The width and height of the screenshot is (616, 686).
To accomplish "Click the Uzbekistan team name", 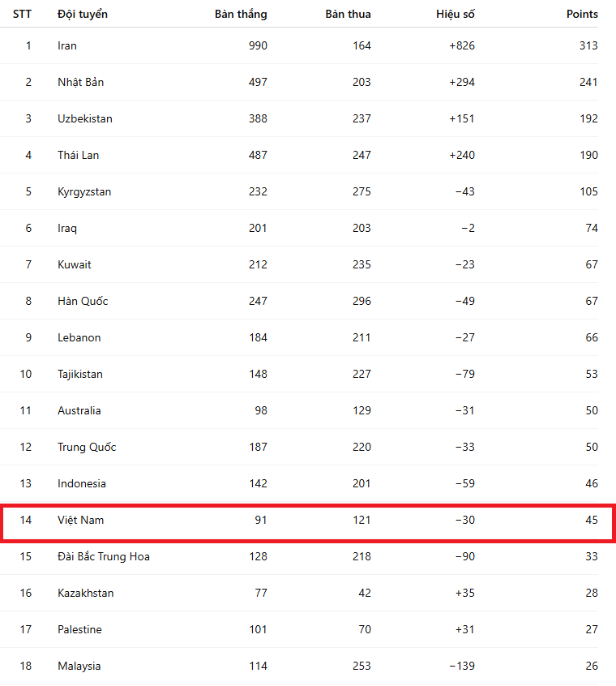I will click(85, 118).
